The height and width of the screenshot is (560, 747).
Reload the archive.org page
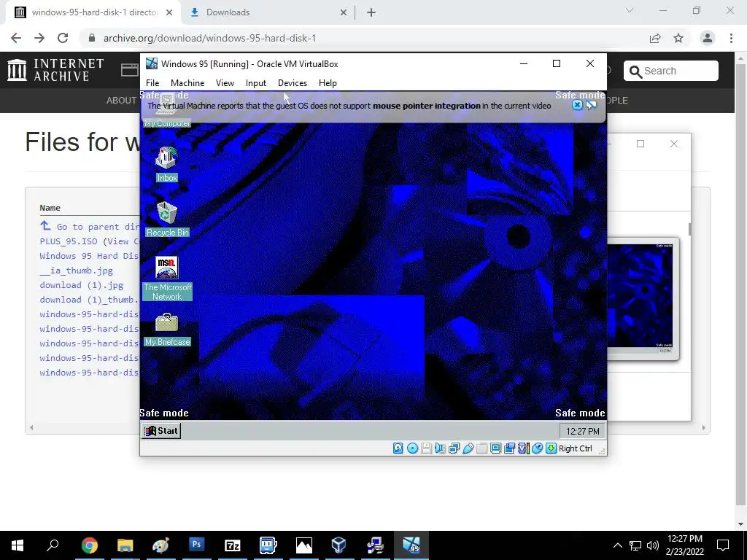click(63, 38)
